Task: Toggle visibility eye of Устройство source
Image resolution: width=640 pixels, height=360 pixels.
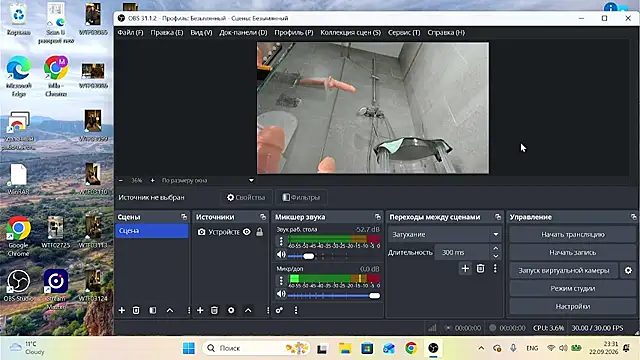Action: point(247,232)
